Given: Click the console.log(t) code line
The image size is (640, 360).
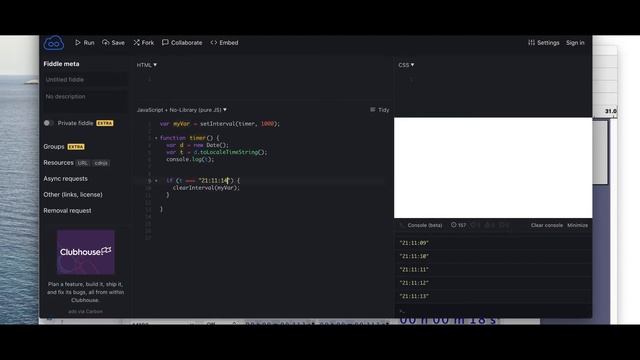Looking at the screenshot, I should [x=190, y=159].
